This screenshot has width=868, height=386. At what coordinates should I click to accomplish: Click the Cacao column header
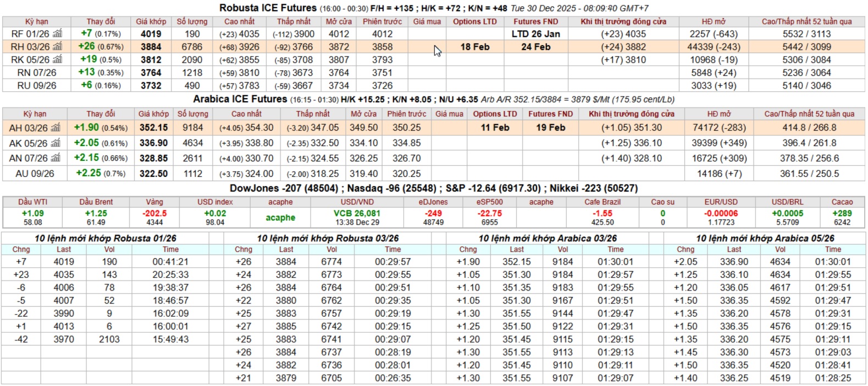coord(842,202)
